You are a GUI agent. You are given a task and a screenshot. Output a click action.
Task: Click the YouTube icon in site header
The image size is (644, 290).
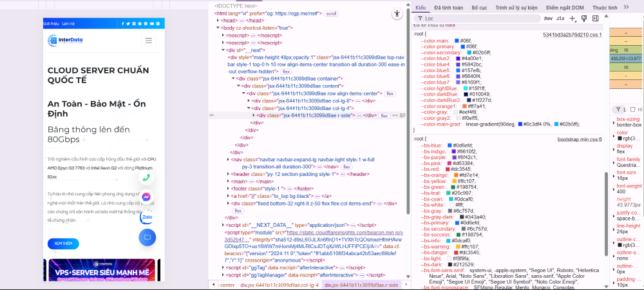152,24
